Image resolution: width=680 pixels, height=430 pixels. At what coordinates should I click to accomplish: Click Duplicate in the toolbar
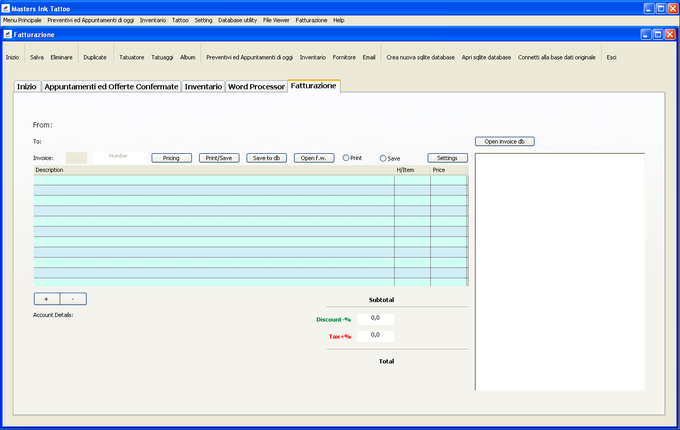point(95,57)
